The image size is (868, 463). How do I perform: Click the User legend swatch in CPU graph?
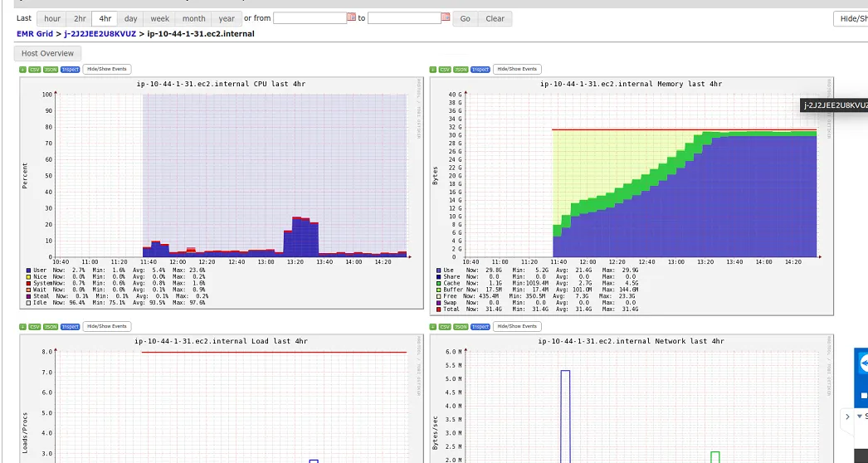(x=28, y=270)
